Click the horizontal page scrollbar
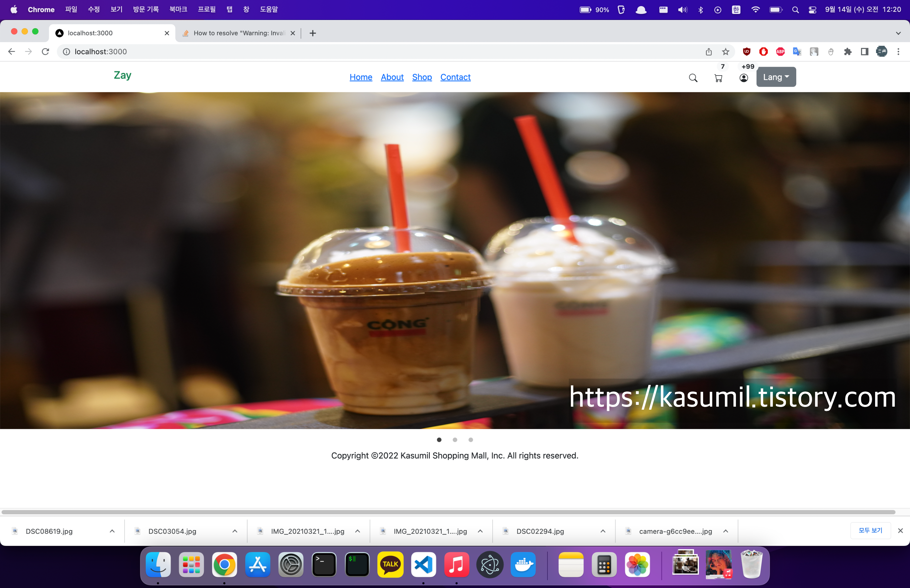The image size is (910, 588). point(448,512)
